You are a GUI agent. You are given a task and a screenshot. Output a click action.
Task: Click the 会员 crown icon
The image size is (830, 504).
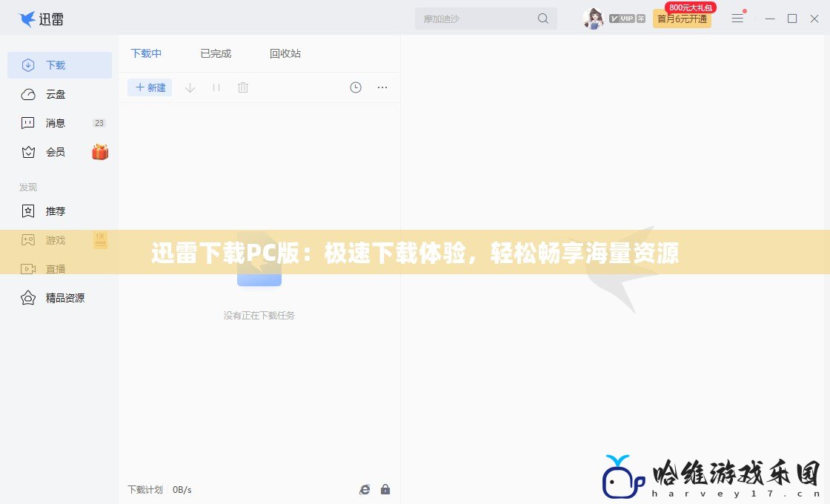[x=28, y=152]
